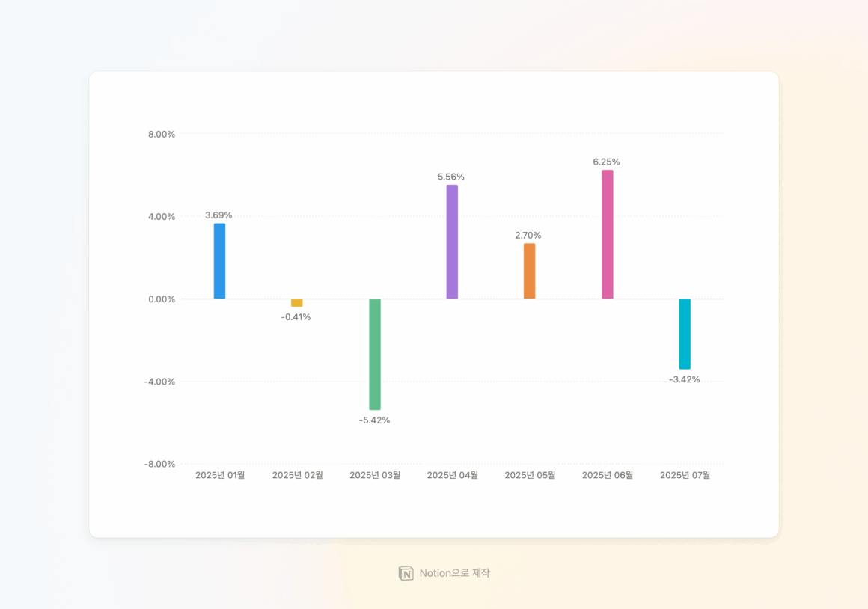868x609 pixels.
Task: Click the 0.00% y-axis label
Action: pos(162,299)
